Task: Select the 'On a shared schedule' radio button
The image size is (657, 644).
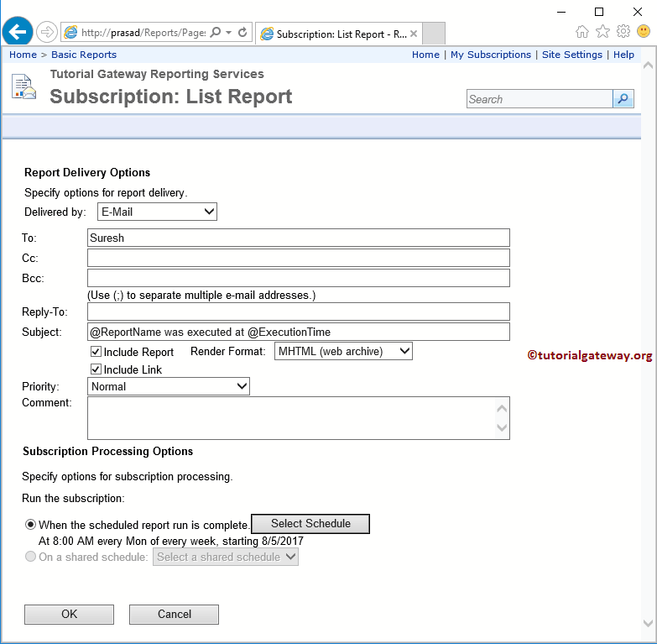Action: pos(30,557)
